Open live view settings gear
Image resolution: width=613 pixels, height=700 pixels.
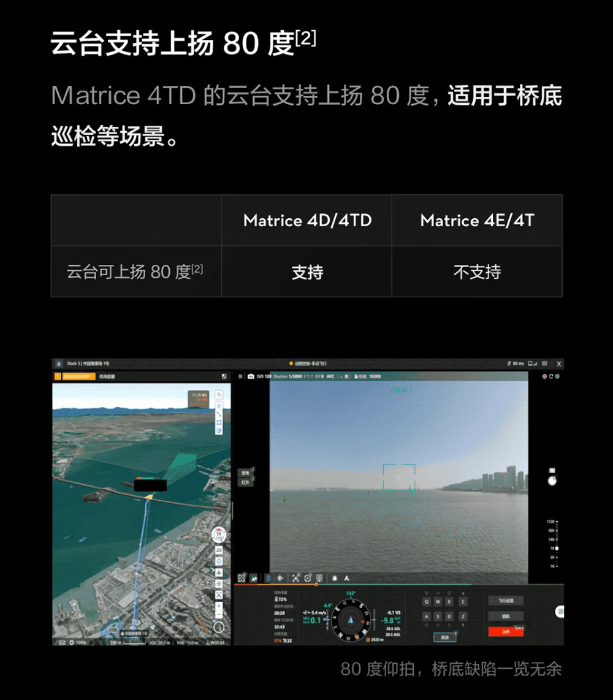coord(557,376)
